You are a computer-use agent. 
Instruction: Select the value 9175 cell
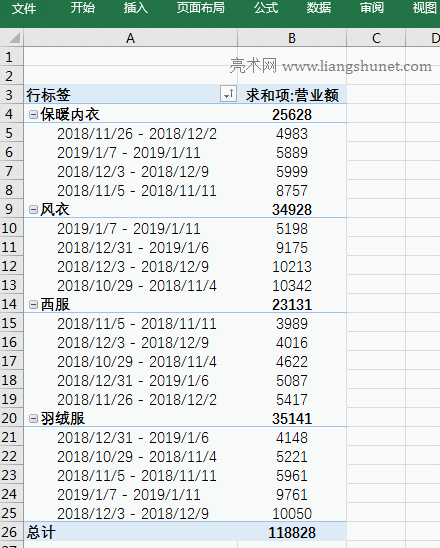pyautogui.click(x=292, y=247)
